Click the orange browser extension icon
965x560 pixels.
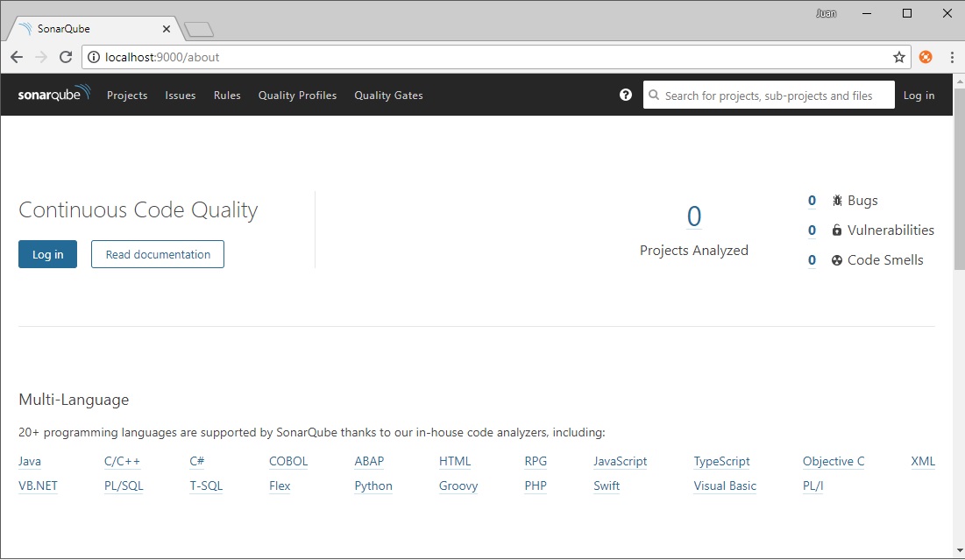click(925, 57)
